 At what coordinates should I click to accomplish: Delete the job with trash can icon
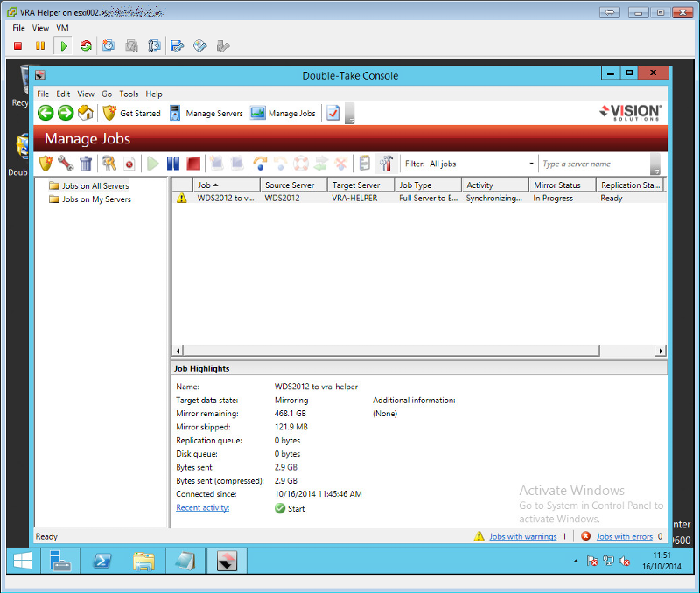(86, 164)
